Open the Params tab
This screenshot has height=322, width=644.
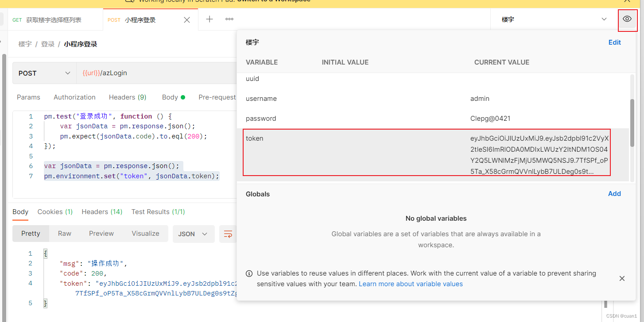(x=28, y=97)
